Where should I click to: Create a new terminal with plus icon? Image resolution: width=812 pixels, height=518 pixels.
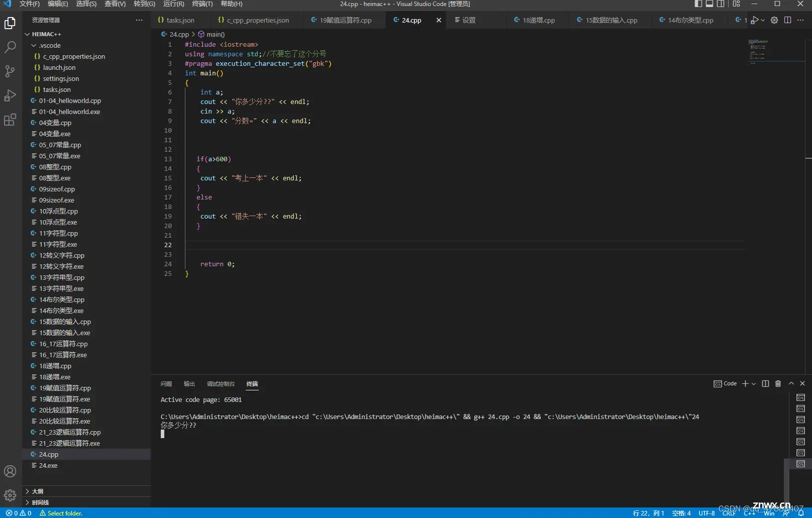pos(745,383)
